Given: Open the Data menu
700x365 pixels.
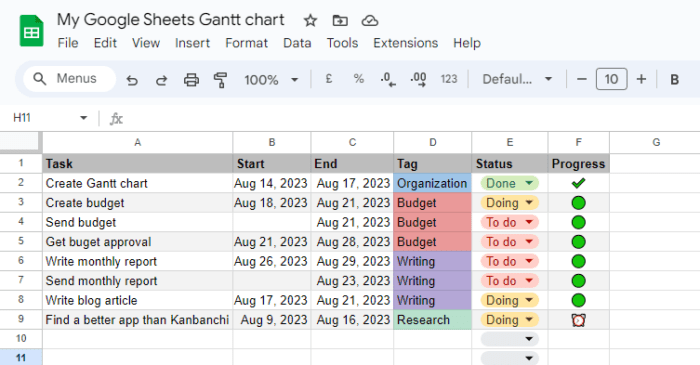Looking at the screenshot, I should tap(297, 43).
